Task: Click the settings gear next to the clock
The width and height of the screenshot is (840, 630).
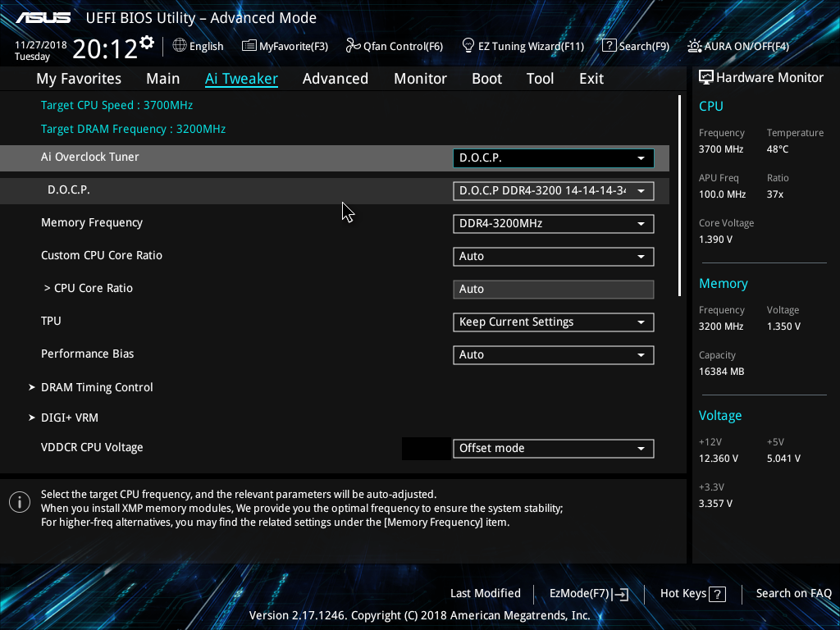Action: (x=147, y=43)
